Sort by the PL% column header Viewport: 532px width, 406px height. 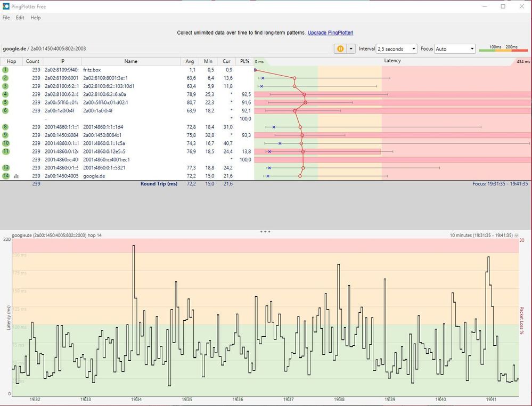point(244,61)
